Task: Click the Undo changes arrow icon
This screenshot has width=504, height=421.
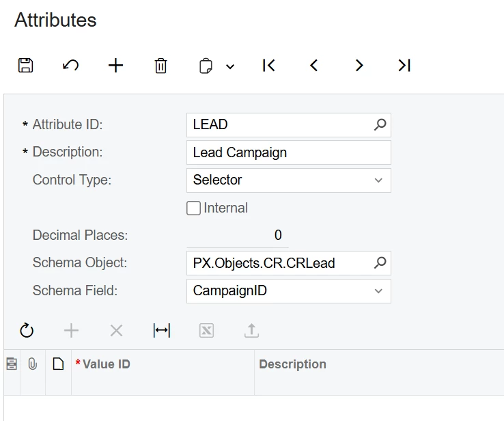Action: pos(70,66)
